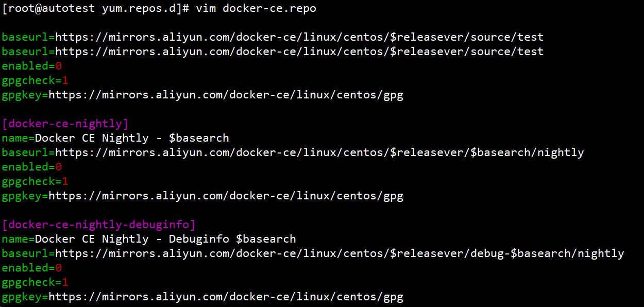Click gpgcheck=1 in the nightly-debuginfo section

(35, 282)
